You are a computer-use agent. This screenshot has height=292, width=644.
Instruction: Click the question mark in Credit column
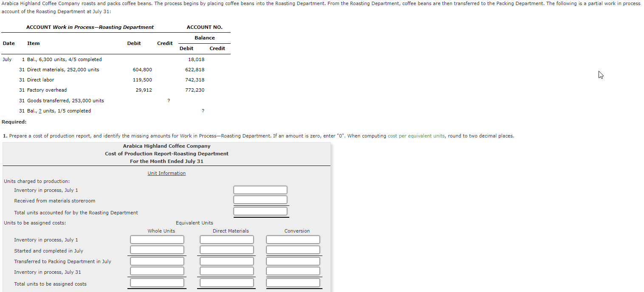(169, 101)
